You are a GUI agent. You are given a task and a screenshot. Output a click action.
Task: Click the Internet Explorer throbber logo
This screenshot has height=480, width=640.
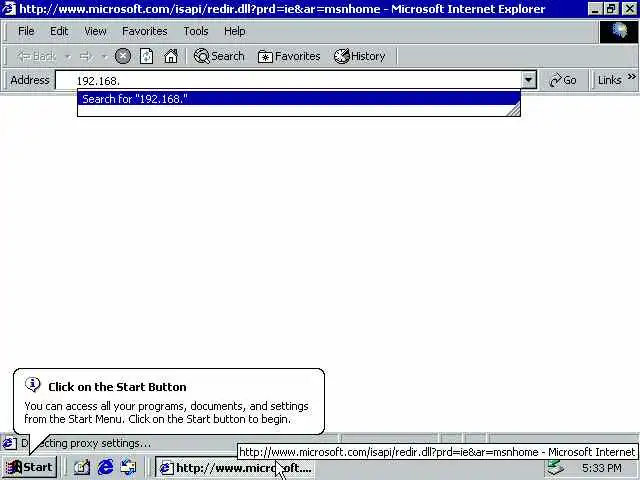[x=619, y=31]
